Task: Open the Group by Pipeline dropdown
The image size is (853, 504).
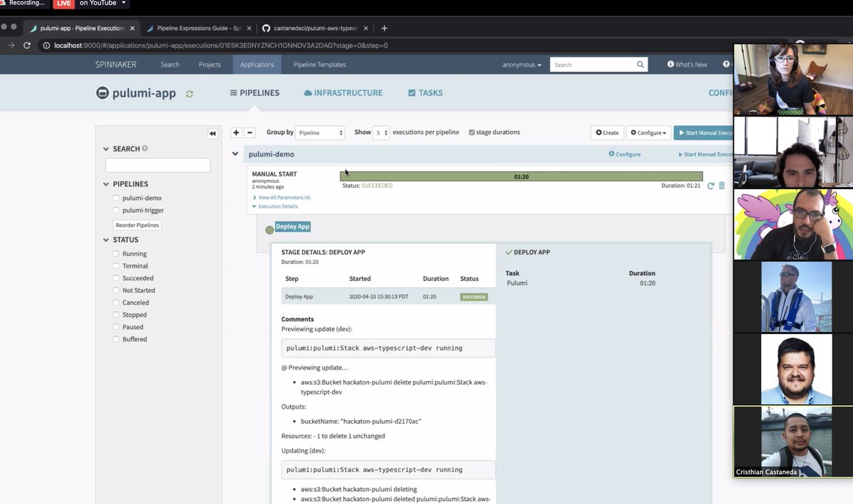Action: pyautogui.click(x=320, y=133)
